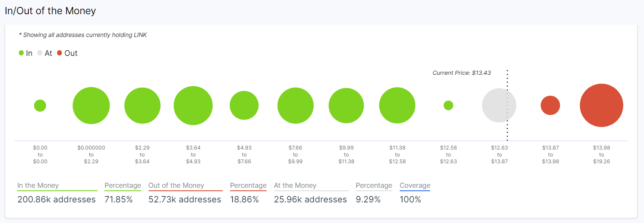The image size is (644, 223).
Task: Select the gray At-the-money bubble for $12.63 to $13.87
Action: [499, 105]
